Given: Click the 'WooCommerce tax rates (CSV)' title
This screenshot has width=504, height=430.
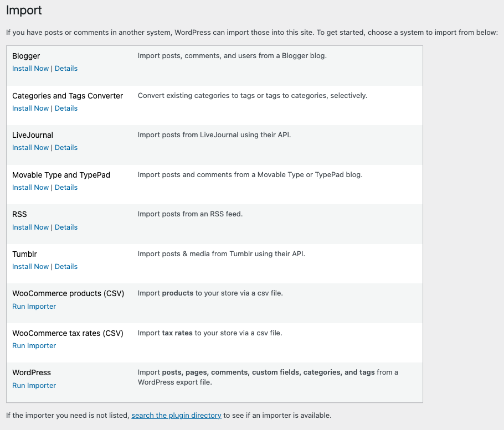Looking at the screenshot, I should [68, 333].
